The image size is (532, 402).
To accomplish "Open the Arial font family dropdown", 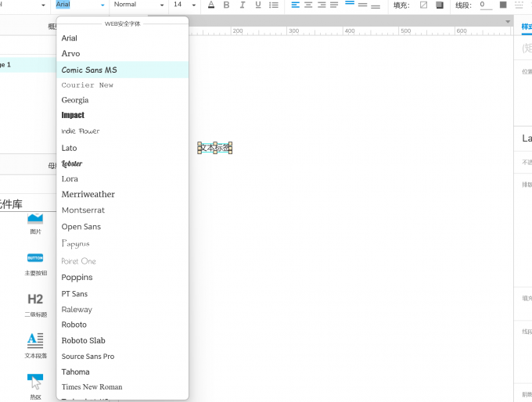I will point(80,5).
